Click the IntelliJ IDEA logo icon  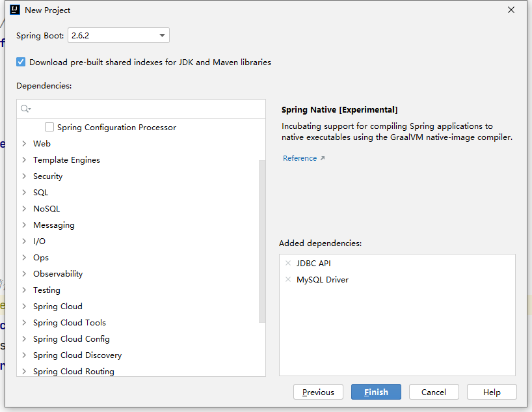point(15,10)
